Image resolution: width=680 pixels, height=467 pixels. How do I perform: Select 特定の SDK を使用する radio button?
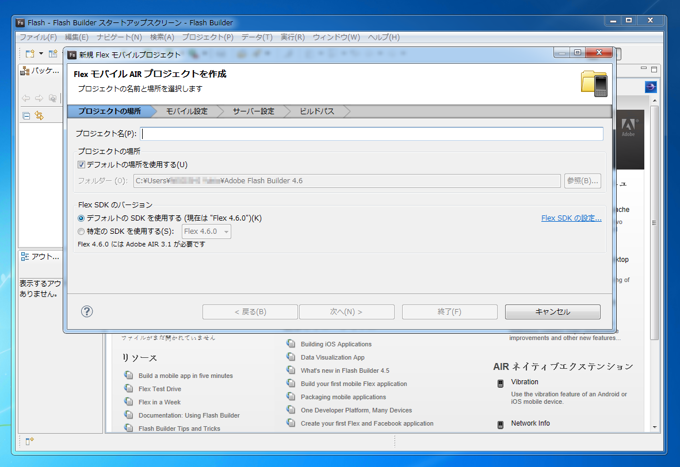(81, 232)
